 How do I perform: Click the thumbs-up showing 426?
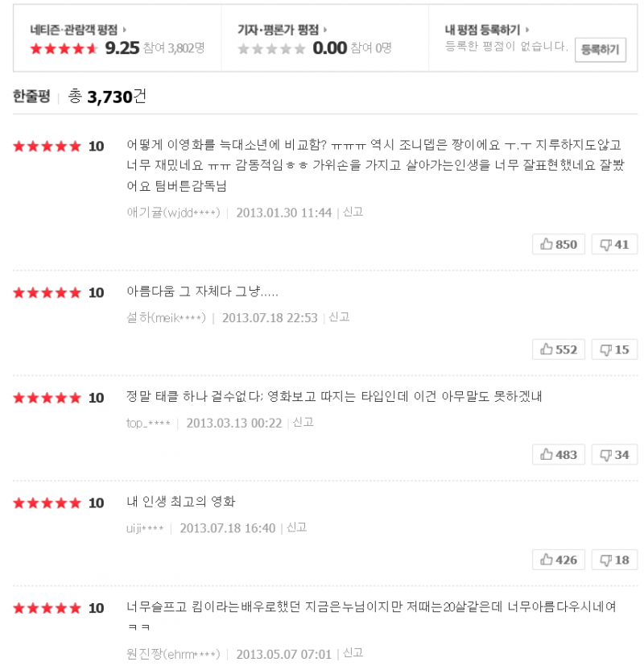pos(559,560)
